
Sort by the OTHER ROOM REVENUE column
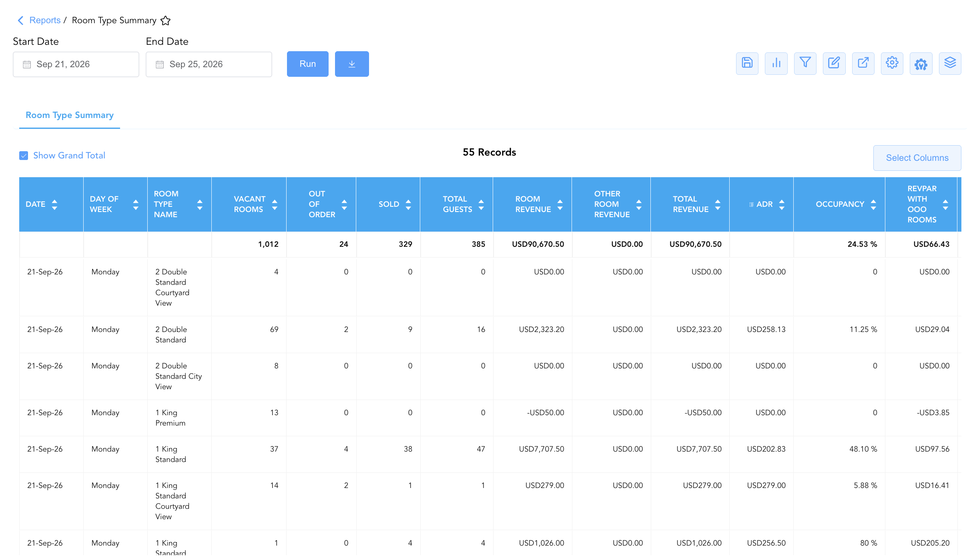[639, 204]
